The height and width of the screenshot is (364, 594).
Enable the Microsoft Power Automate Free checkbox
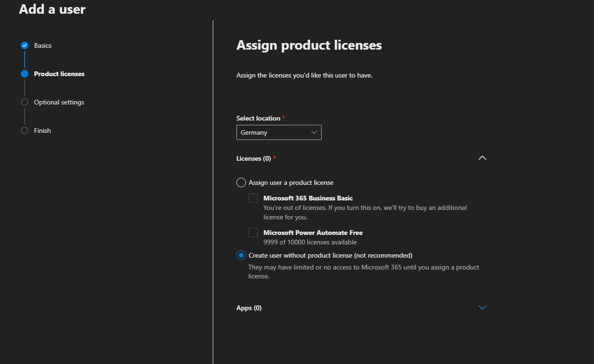click(x=253, y=233)
